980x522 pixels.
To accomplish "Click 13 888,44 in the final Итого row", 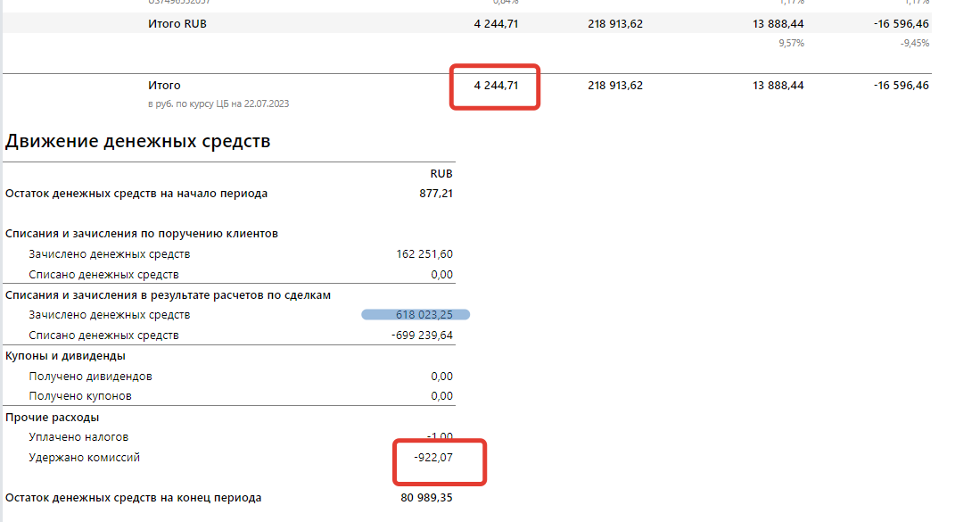I will pos(778,85).
